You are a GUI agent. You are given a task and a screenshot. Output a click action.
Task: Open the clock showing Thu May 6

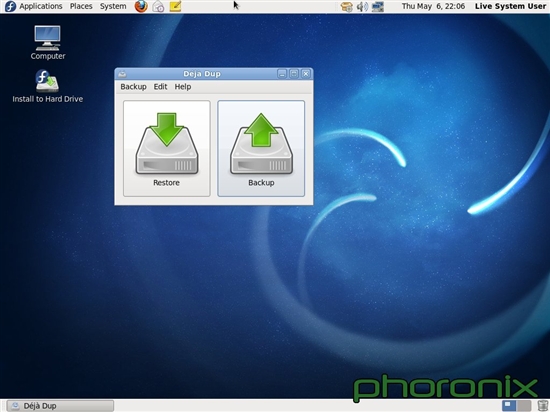point(433,6)
